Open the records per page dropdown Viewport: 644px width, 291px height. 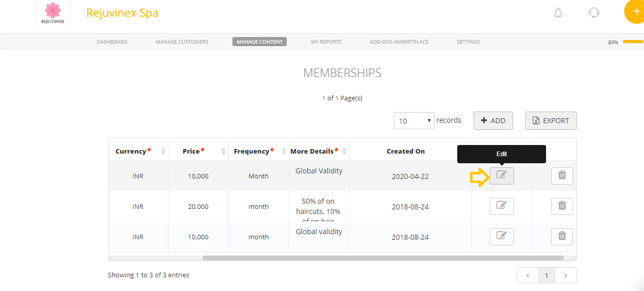(x=414, y=121)
